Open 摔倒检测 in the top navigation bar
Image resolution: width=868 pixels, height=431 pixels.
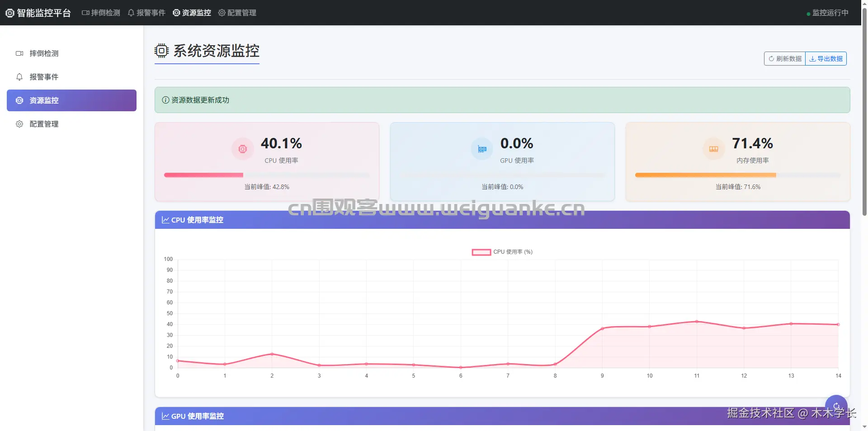tap(101, 13)
